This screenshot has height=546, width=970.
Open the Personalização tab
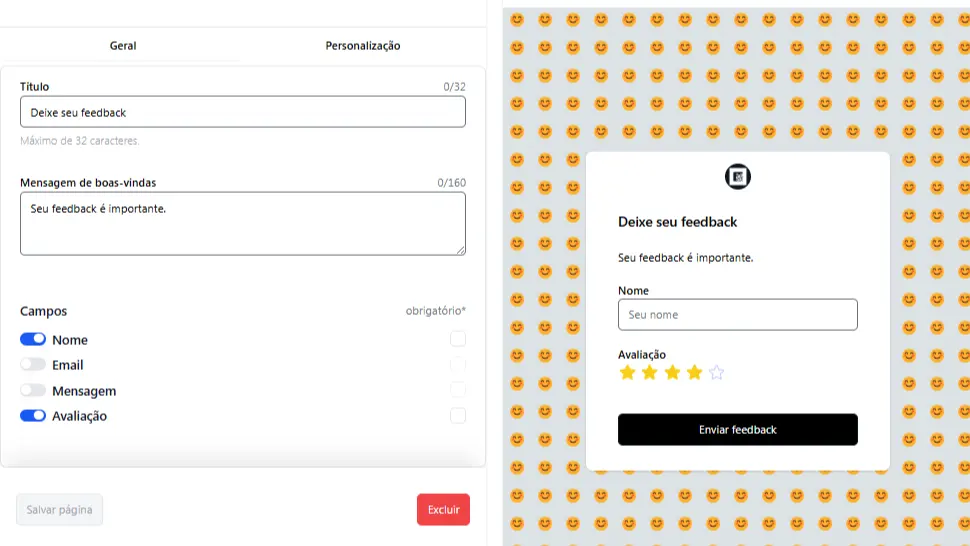coord(363,46)
